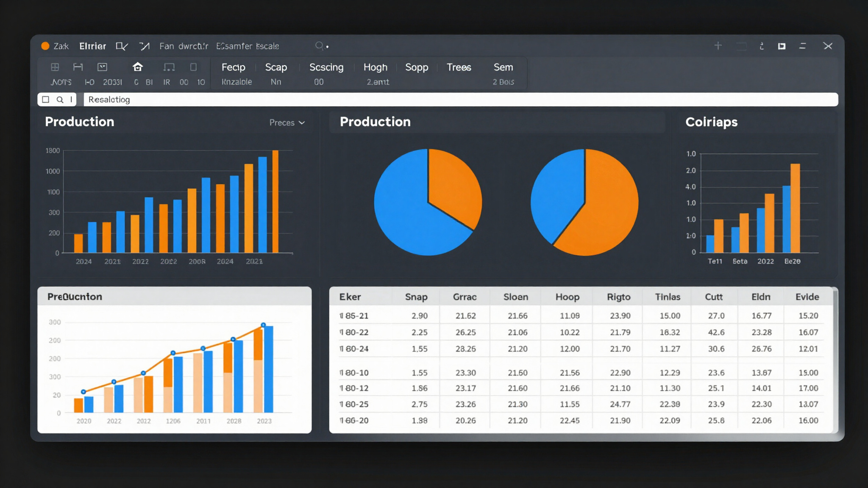Screen dimensions: 868x488
Task: Sort the table by the Snap column header
Action: point(416,297)
